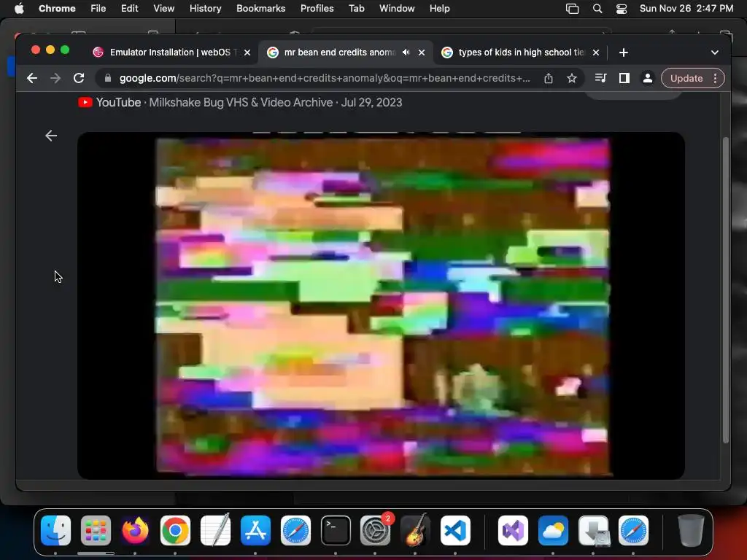Open the Tab menu
The image size is (747, 560).
(x=356, y=9)
